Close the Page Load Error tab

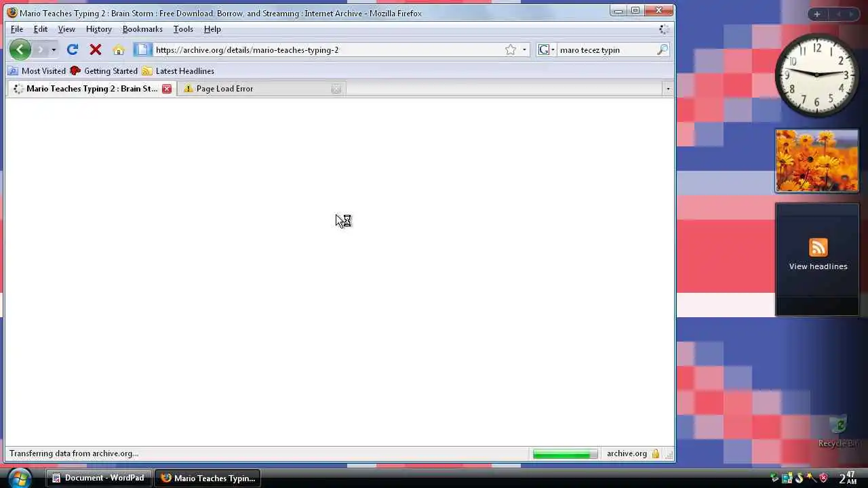336,89
